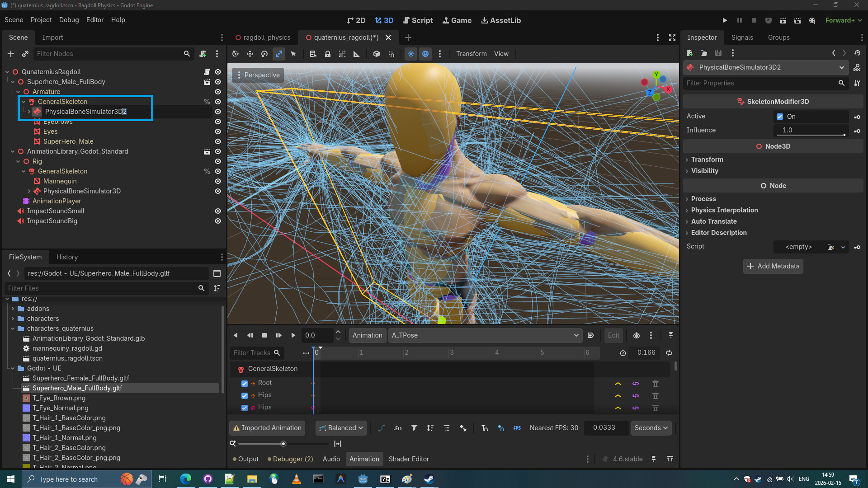Toggle the preview sun light icon
This screenshot has width=868, height=488.
click(410, 54)
